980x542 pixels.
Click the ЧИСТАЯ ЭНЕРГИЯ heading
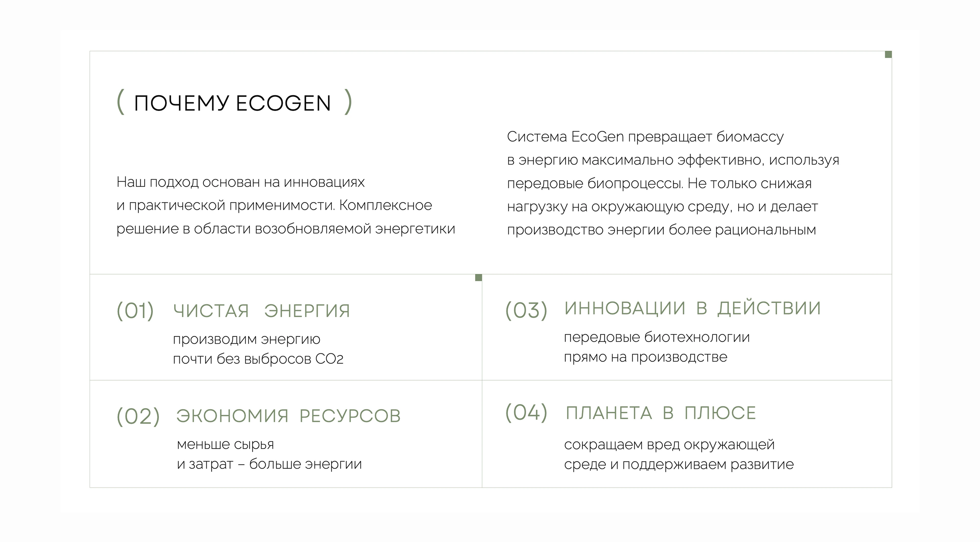coord(261,311)
